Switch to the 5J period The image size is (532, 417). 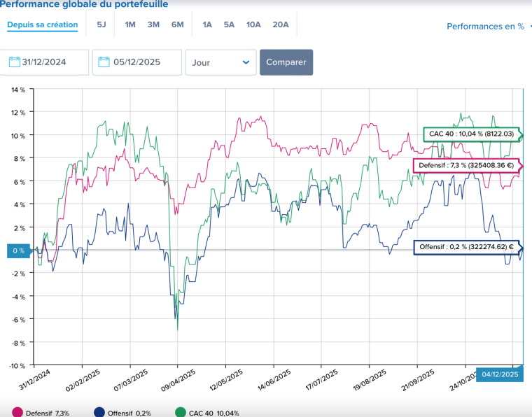coord(101,24)
